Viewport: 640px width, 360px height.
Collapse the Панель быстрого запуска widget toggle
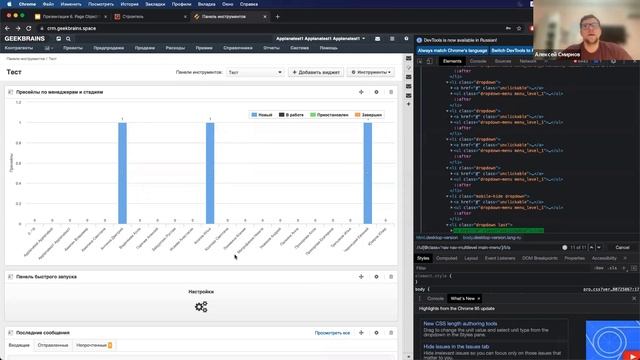coord(11,277)
